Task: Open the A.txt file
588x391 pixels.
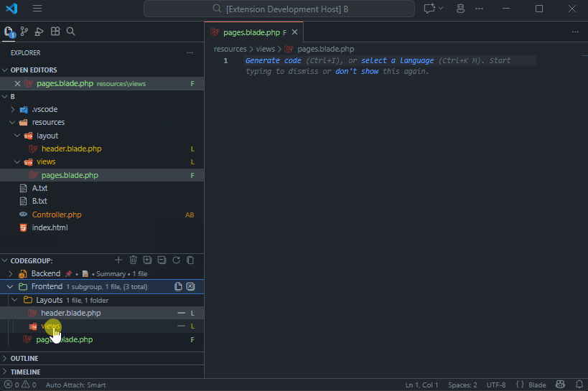Action: [39, 188]
